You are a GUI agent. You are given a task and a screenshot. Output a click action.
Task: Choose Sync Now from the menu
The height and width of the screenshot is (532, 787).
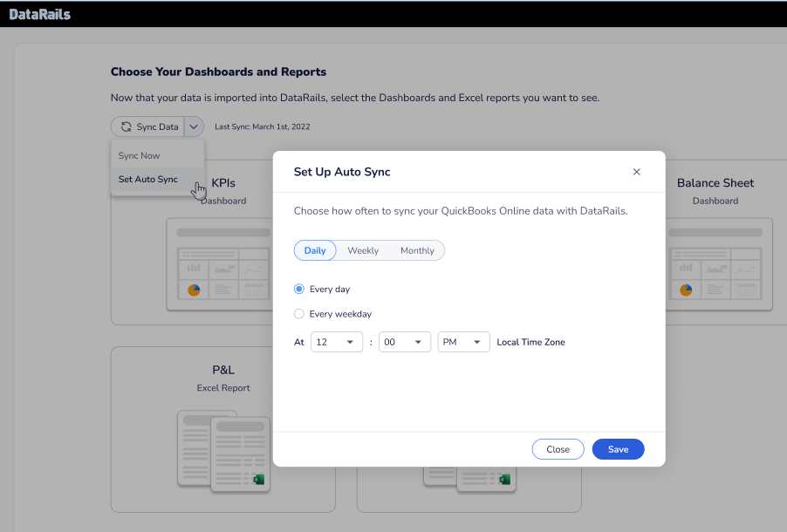coord(140,155)
